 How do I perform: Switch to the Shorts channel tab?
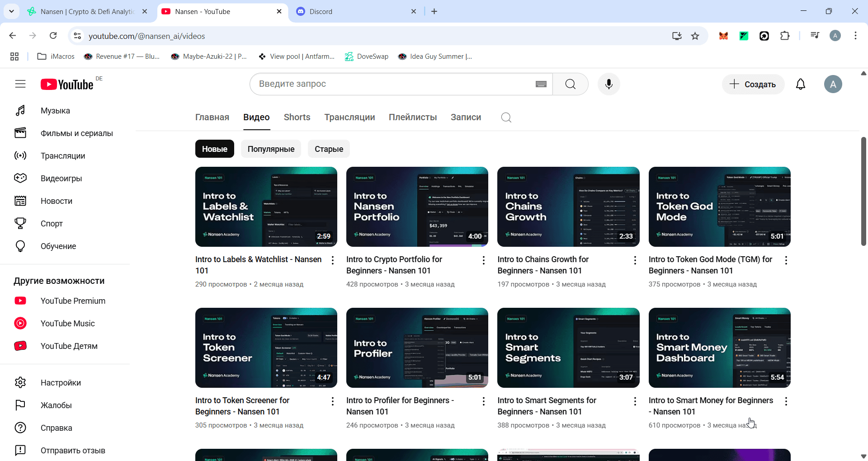click(x=297, y=118)
